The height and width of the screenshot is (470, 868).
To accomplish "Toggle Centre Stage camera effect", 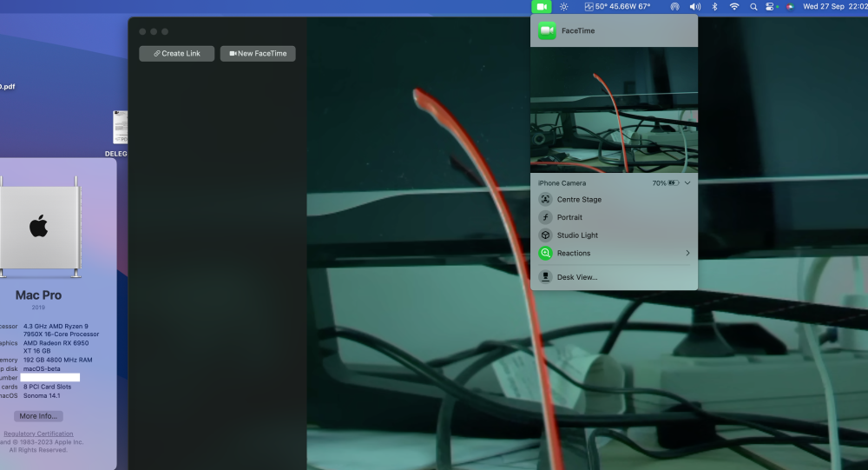I will (x=614, y=200).
